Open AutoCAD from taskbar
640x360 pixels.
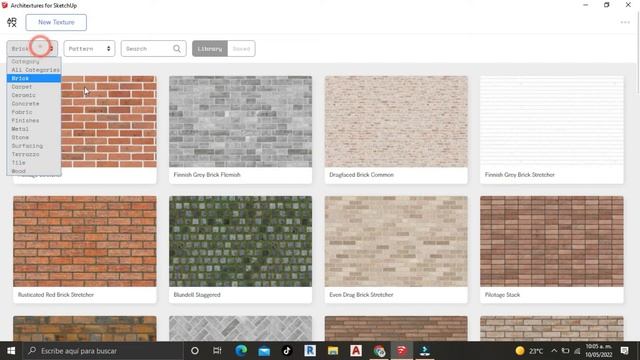[x=356, y=351]
